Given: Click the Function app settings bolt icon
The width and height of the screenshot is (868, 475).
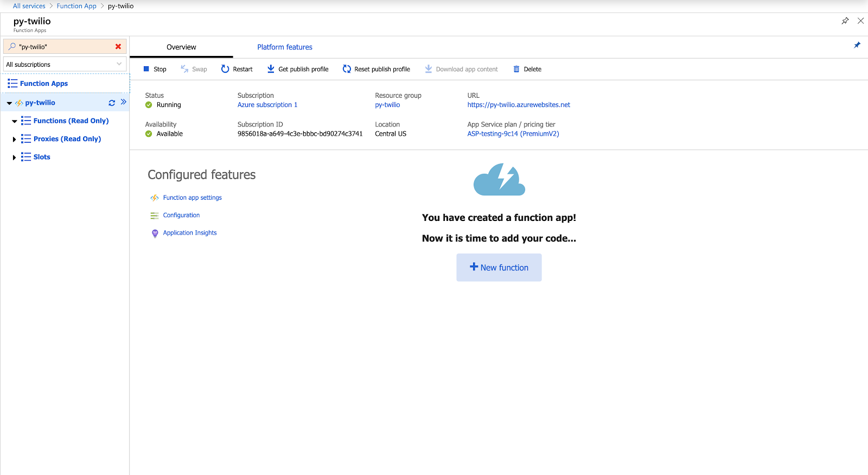Looking at the screenshot, I should (x=155, y=198).
